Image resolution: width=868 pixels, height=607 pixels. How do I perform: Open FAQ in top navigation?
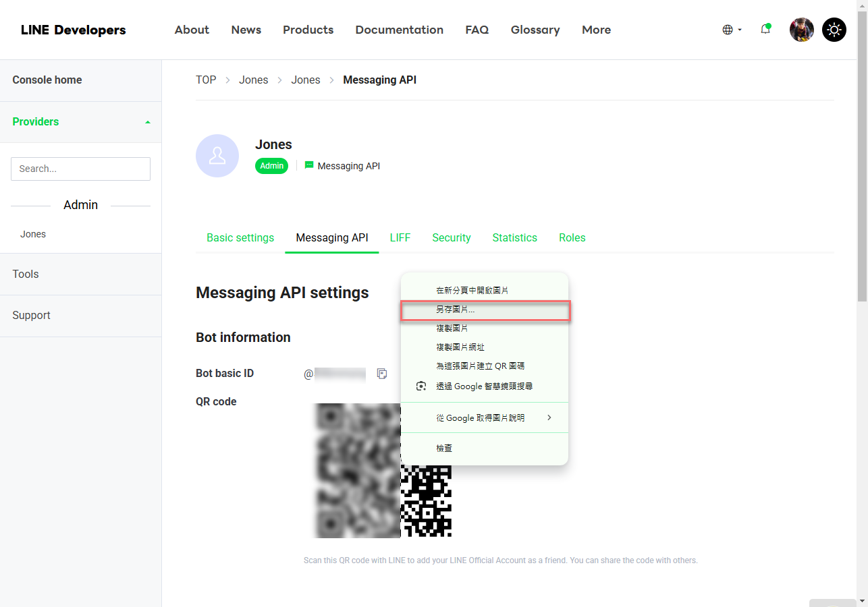(x=477, y=30)
